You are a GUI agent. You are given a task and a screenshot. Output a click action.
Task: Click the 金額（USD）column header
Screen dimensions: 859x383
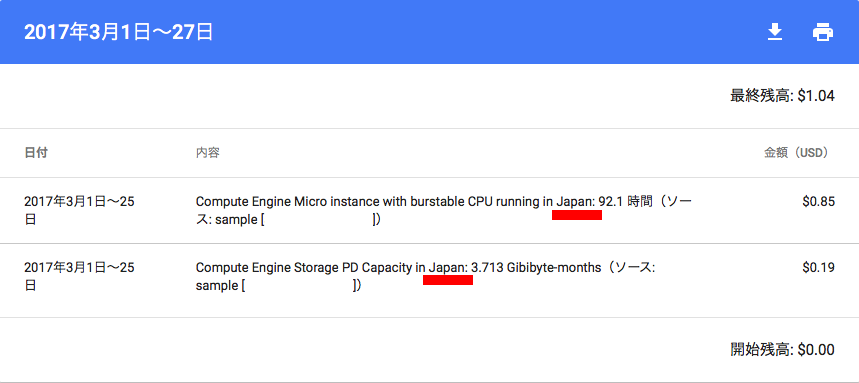(x=796, y=153)
